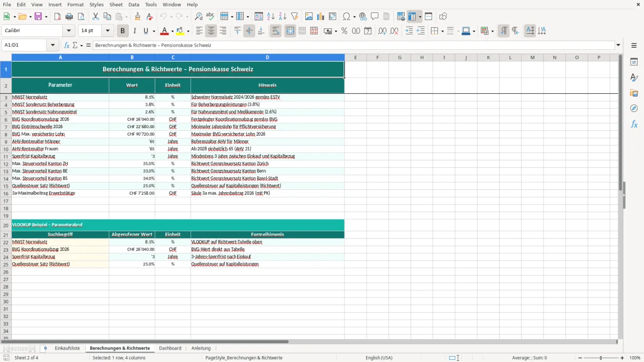Open the sidebar Gallery icon
Viewport: 644px width, 362px height.
point(634,93)
